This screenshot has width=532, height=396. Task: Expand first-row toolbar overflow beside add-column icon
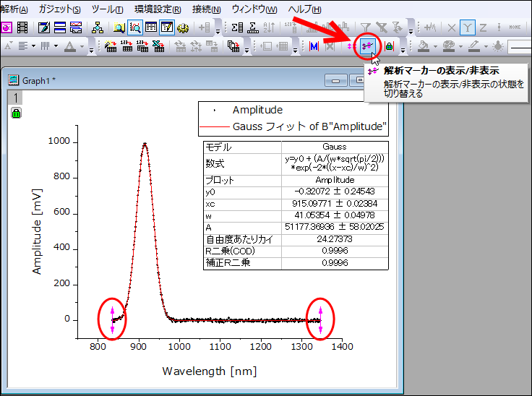pos(218,32)
